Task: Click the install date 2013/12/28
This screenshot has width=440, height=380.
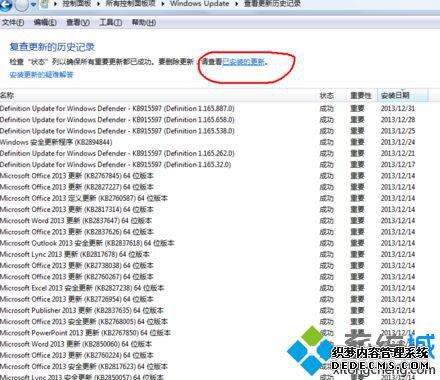Action: [x=398, y=120]
